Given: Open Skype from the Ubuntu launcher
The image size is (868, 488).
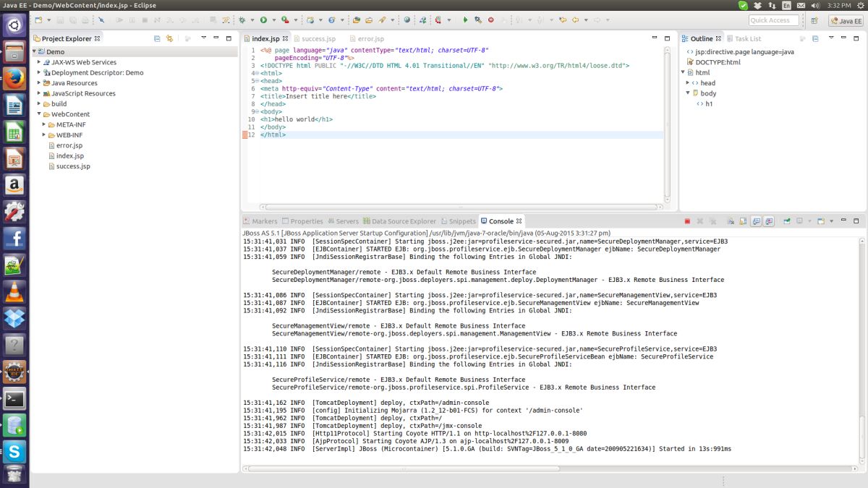Looking at the screenshot, I should 14,452.
